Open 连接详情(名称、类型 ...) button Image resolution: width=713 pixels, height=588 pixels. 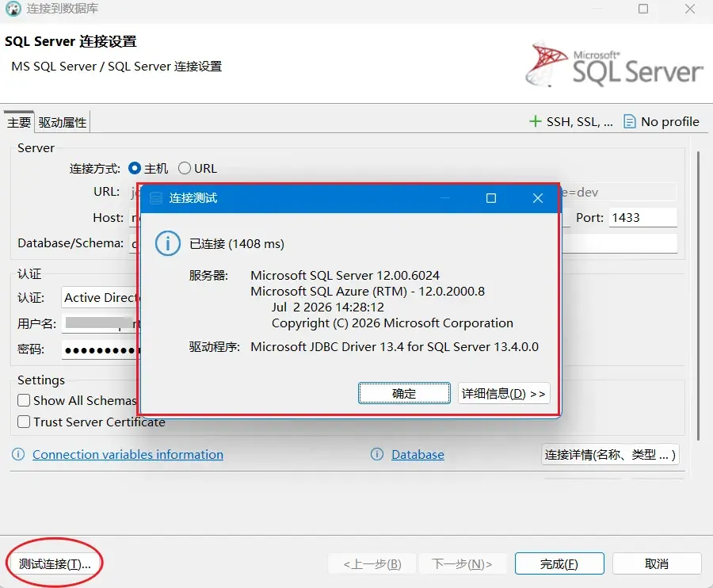[x=610, y=454]
